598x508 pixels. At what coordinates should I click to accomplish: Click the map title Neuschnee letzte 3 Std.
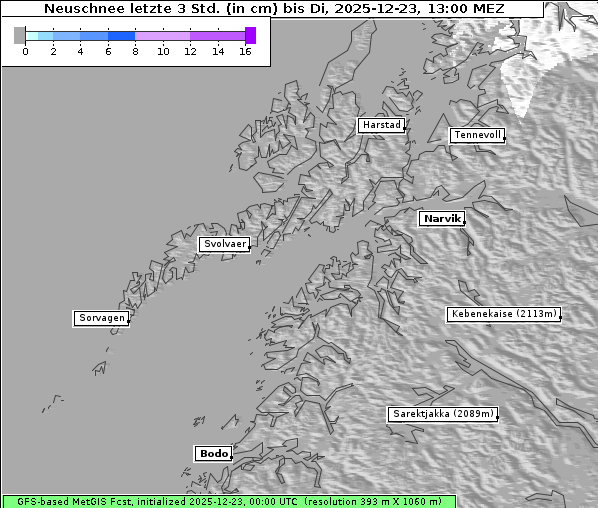[274, 8]
